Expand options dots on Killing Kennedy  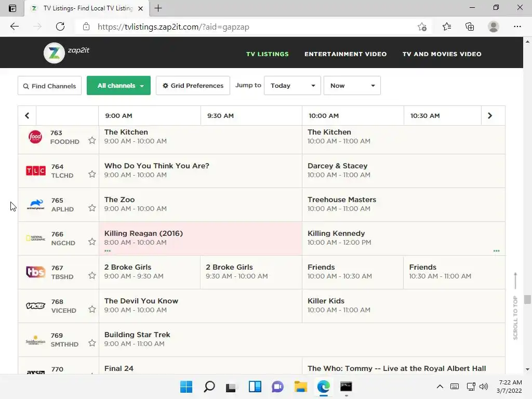click(496, 251)
